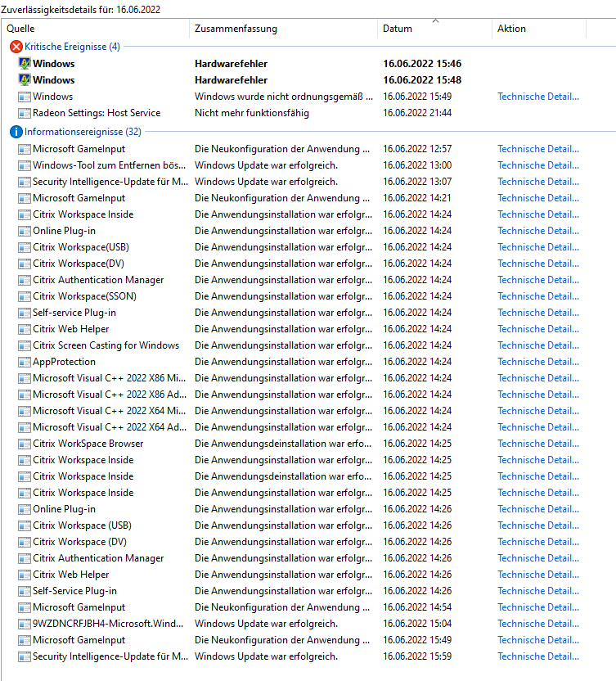Click icon beside Security Intelligence-Update at 15:59

pos(25,656)
